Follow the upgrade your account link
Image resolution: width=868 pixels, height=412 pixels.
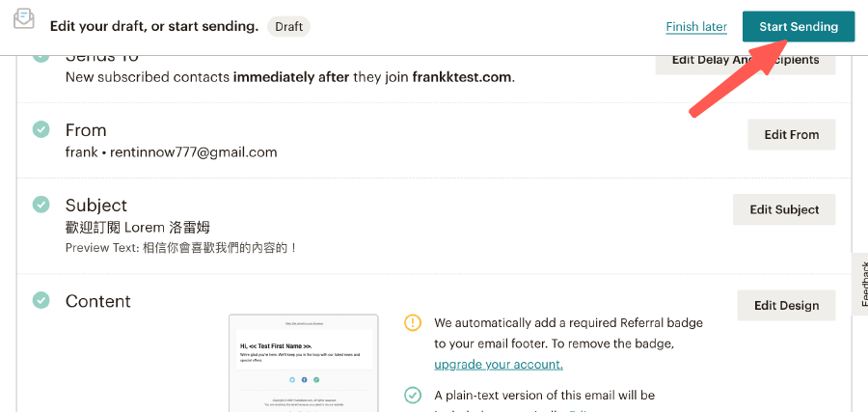click(498, 364)
